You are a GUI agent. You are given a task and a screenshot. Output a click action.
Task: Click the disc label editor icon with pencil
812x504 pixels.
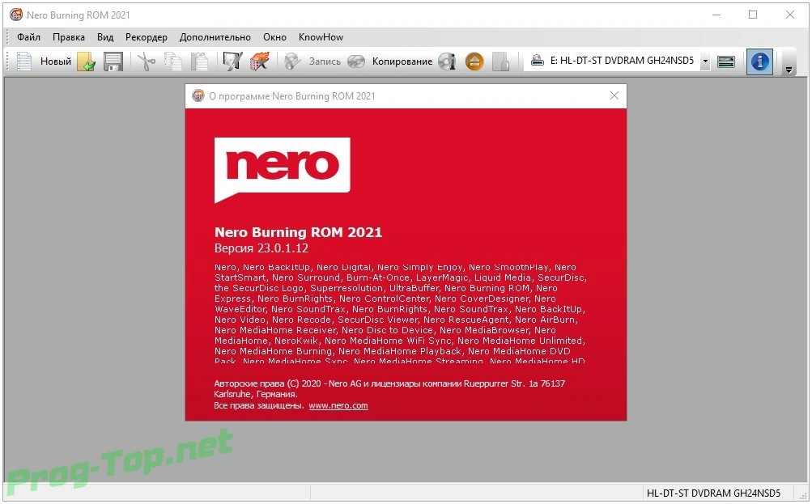tap(232, 61)
